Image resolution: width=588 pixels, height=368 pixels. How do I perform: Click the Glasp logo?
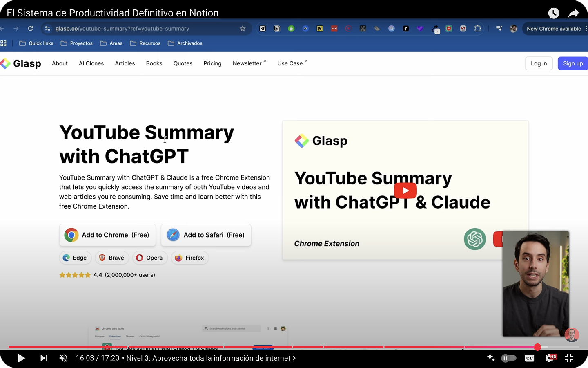(21, 63)
